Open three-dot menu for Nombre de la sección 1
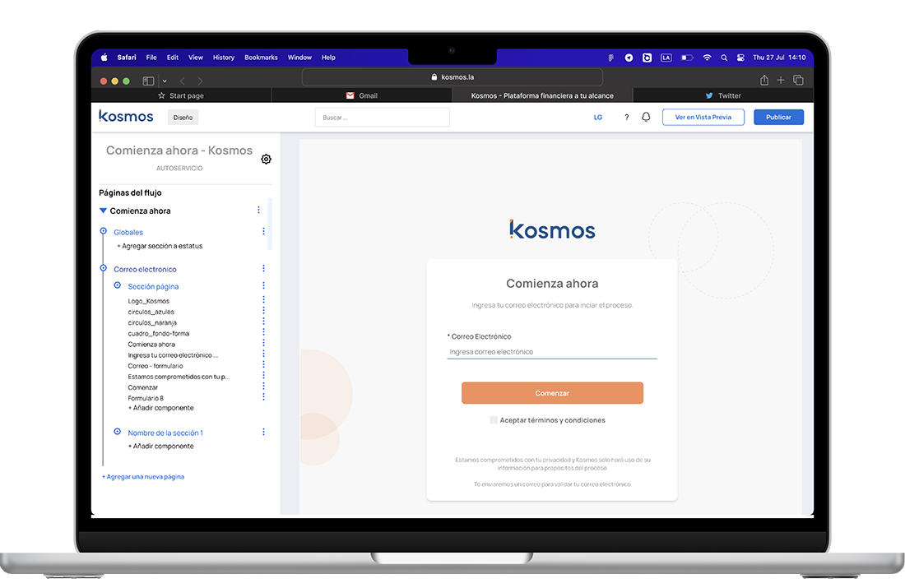The width and height of the screenshot is (905, 588). point(264,432)
